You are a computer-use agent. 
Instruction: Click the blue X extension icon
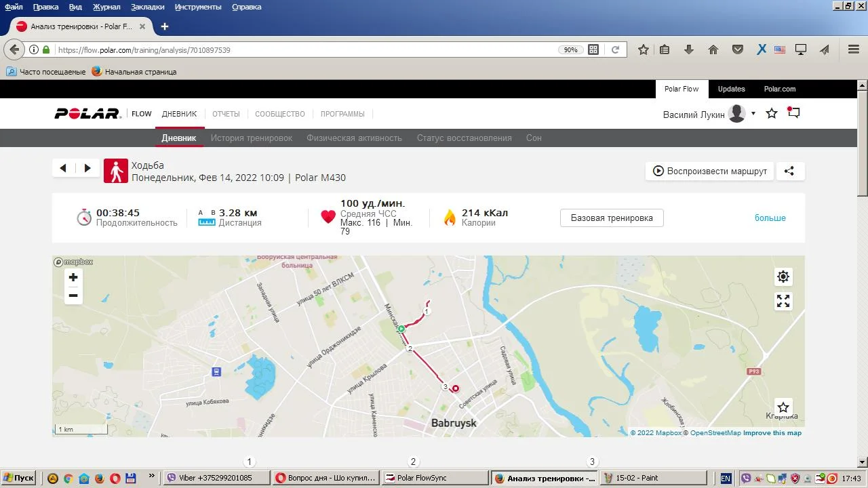click(x=762, y=49)
